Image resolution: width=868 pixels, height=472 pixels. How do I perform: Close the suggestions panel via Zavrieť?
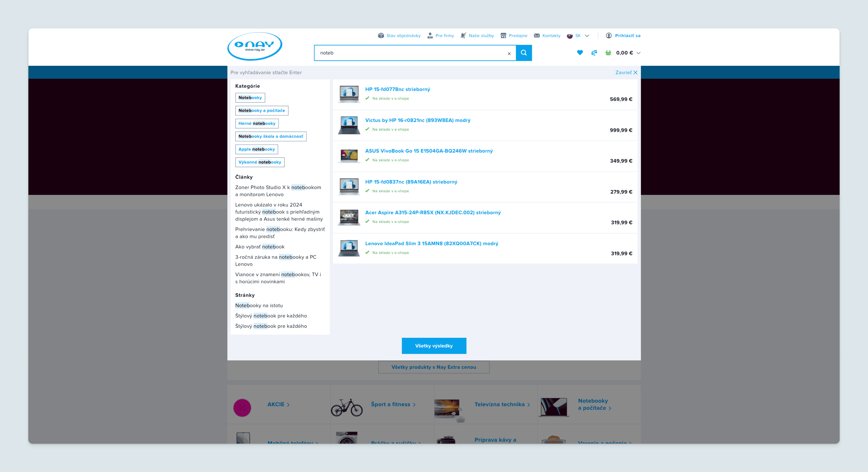tap(626, 72)
